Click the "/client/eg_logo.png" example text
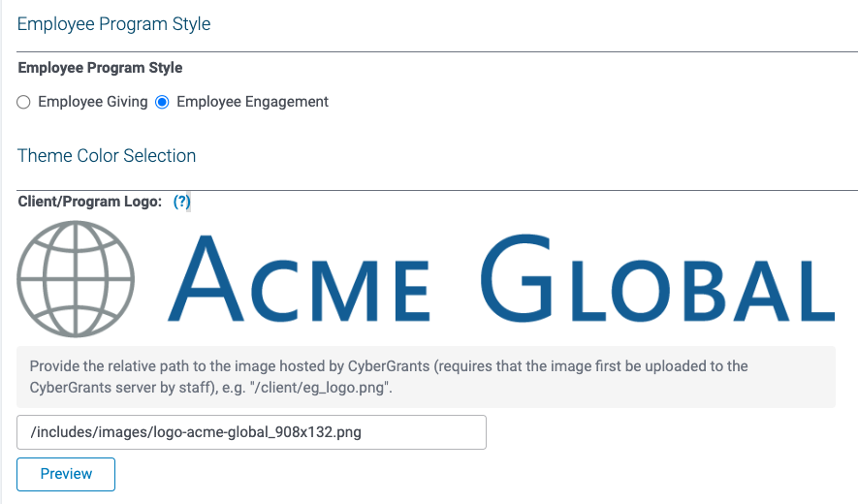The image size is (858, 504). pyautogui.click(x=321, y=388)
